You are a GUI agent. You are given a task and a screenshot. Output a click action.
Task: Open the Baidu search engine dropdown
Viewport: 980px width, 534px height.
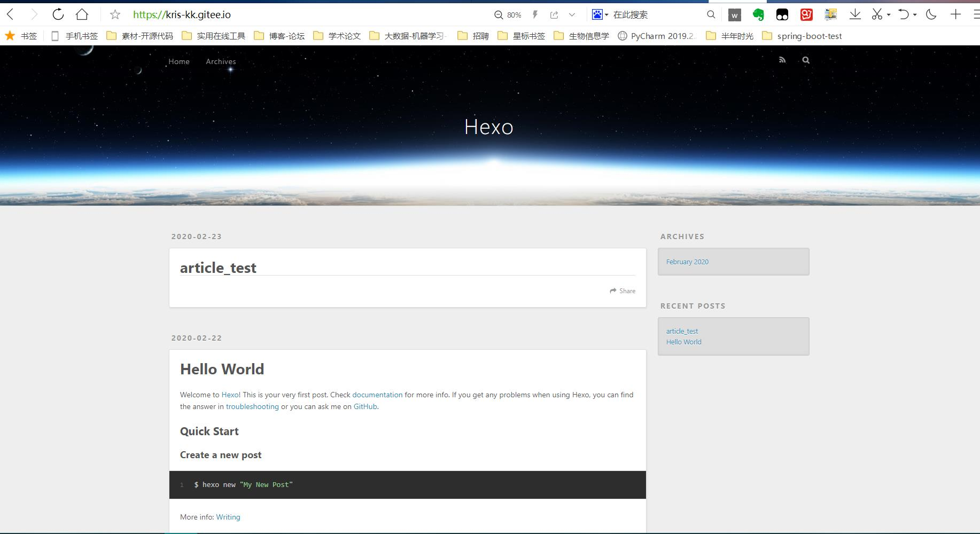[x=601, y=15]
